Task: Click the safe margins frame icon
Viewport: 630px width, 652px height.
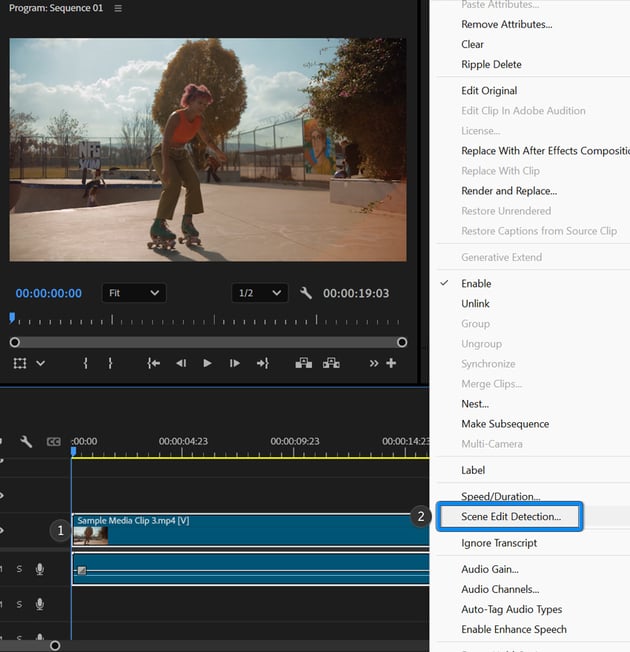Action: (20, 363)
